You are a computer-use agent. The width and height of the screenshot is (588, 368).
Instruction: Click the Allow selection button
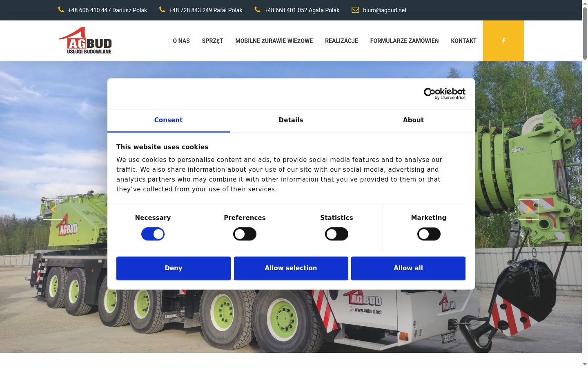pos(291,268)
